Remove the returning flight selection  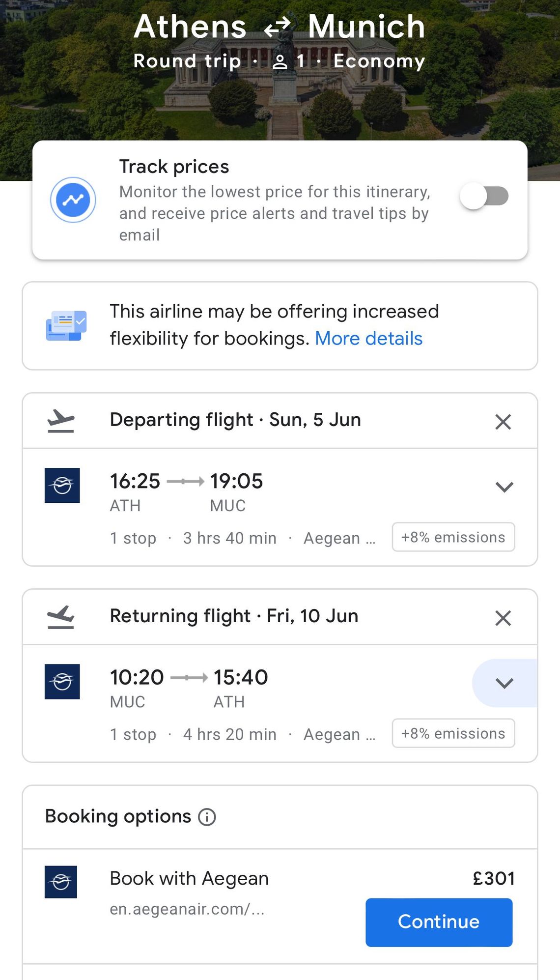pos(503,618)
